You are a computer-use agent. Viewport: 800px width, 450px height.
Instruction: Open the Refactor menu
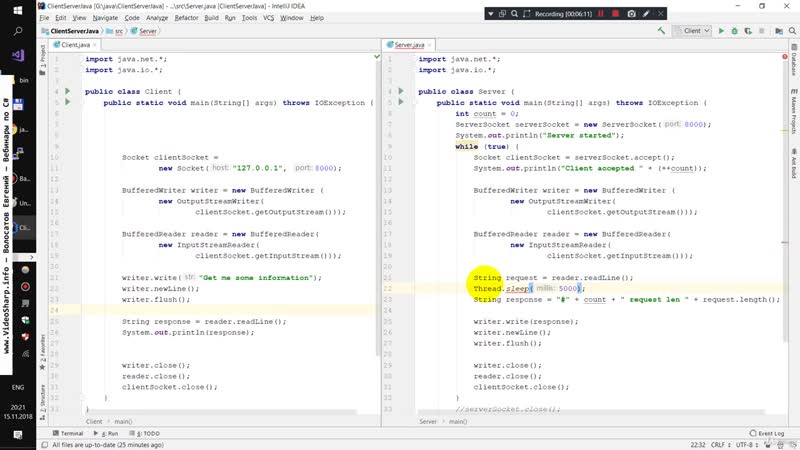pyautogui.click(x=186, y=18)
